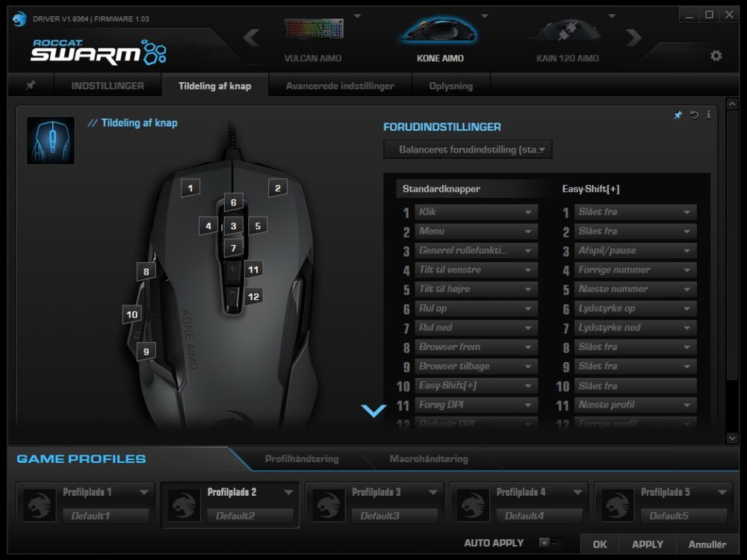This screenshot has height=560, width=747.
Task: Open the Avancerede indstillinger tab
Action: coord(340,86)
